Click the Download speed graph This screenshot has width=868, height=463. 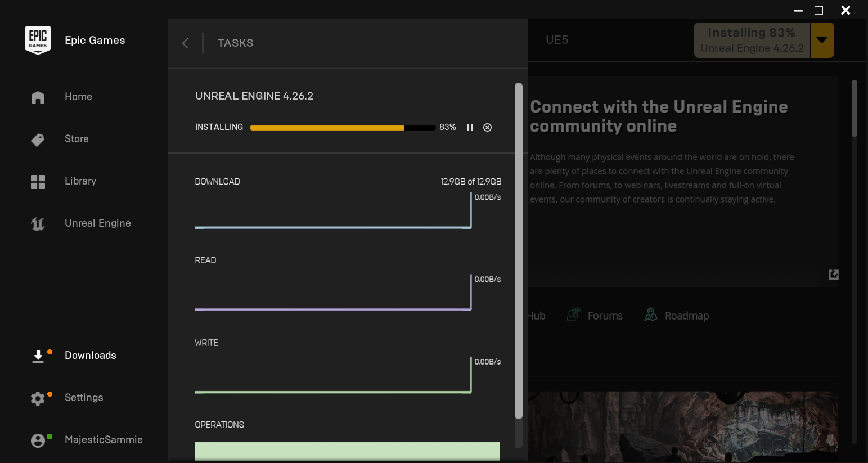(x=333, y=210)
